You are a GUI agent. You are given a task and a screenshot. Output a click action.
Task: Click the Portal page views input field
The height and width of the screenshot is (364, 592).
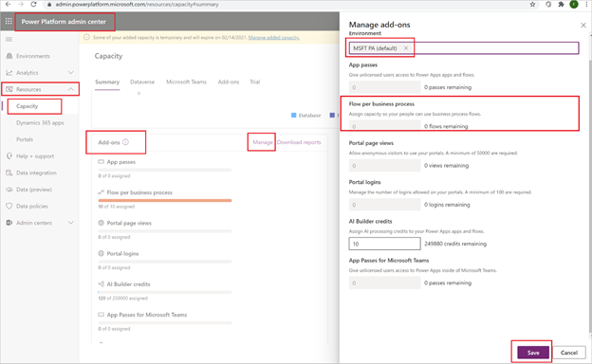click(384, 165)
